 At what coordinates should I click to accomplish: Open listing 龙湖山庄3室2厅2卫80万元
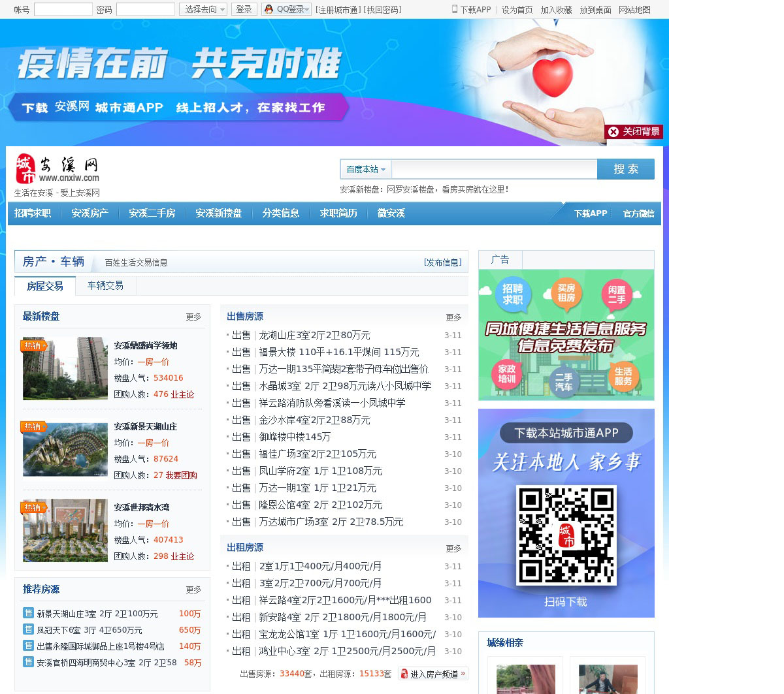click(315, 335)
